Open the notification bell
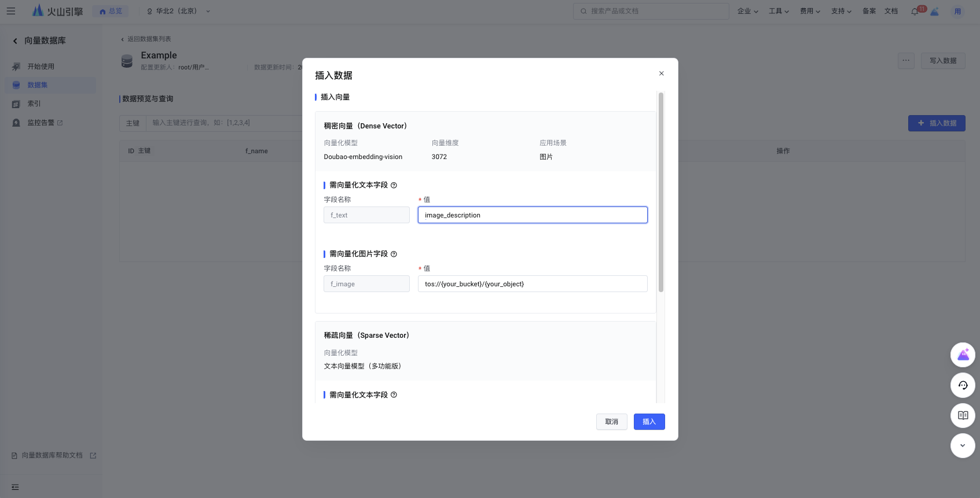The image size is (980, 498). pos(915,11)
